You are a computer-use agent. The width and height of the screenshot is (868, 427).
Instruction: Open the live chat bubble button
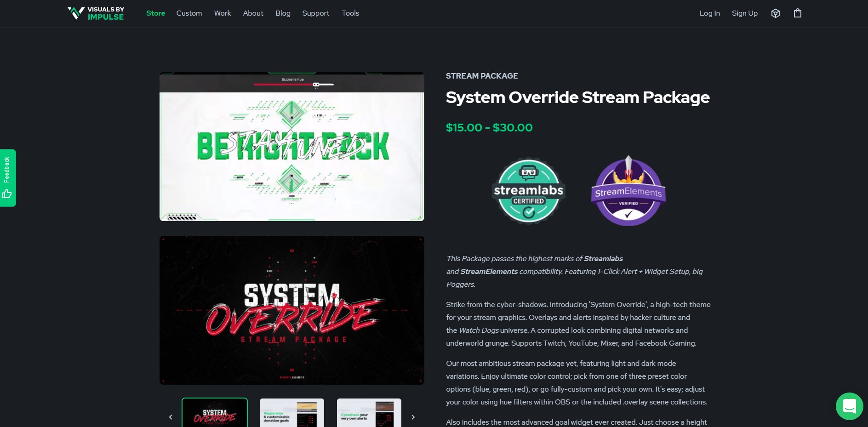click(849, 406)
